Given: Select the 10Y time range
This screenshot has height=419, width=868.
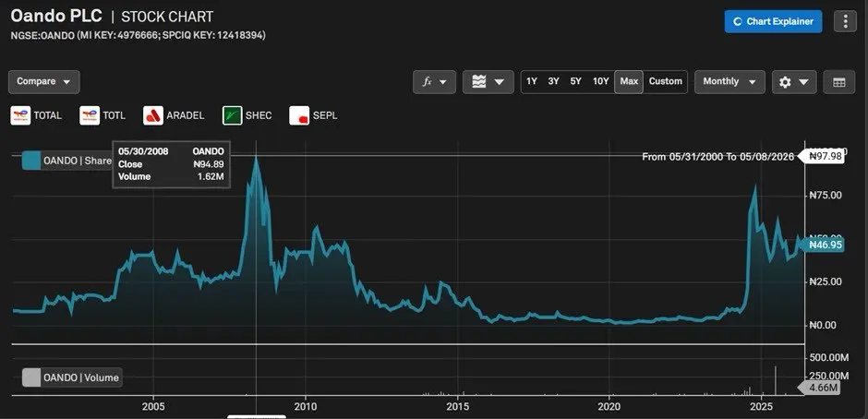Looking at the screenshot, I should click(600, 81).
